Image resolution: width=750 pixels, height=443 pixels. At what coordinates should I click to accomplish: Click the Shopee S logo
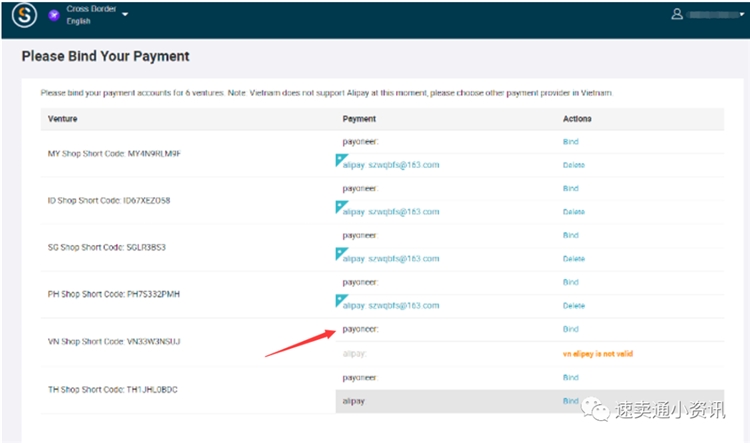point(24,15)
